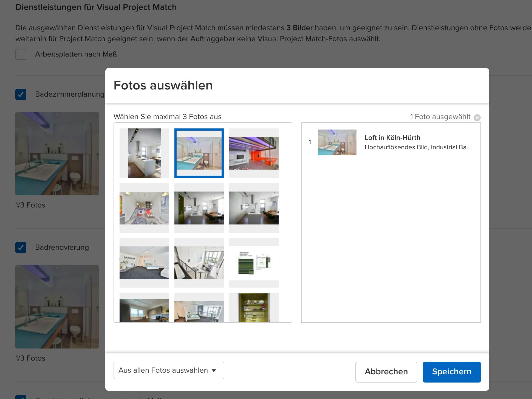This screenshot has height=399, width=532.
Task: Uncheck the Badezimmerplanung checkbox
Action: pyautogui.click(x=21, y=94)
